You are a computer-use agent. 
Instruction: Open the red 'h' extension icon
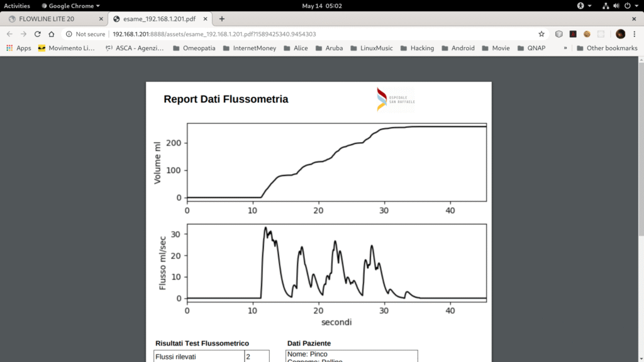[x=572, y=34]
